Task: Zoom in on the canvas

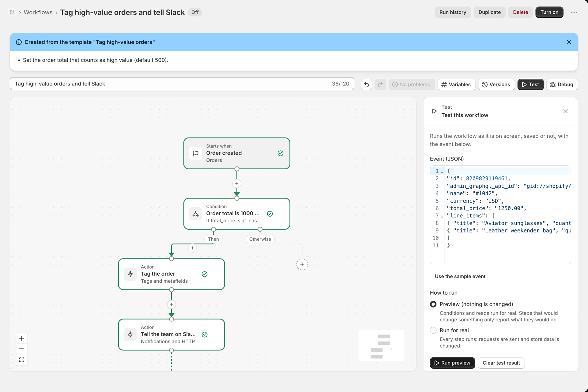Action: tap(21, 338)
